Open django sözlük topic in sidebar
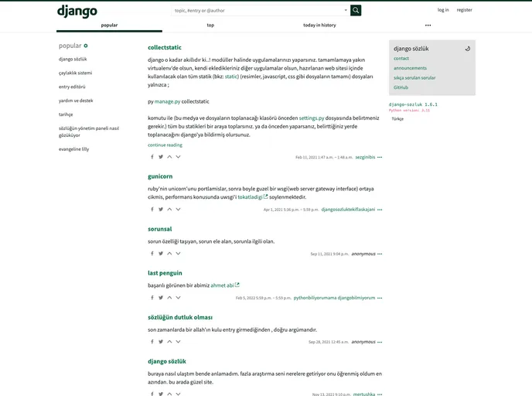532x396 pixels. click(x=73, y=59)
